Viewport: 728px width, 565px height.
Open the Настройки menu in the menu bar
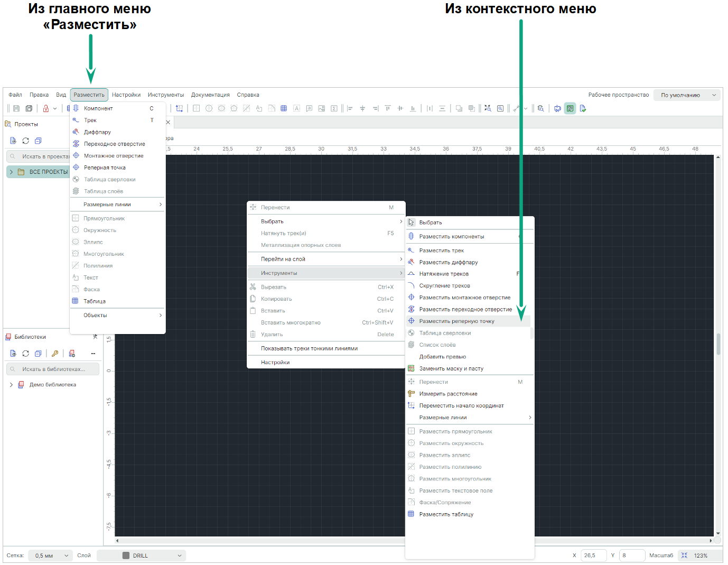[x=126, y=95]
